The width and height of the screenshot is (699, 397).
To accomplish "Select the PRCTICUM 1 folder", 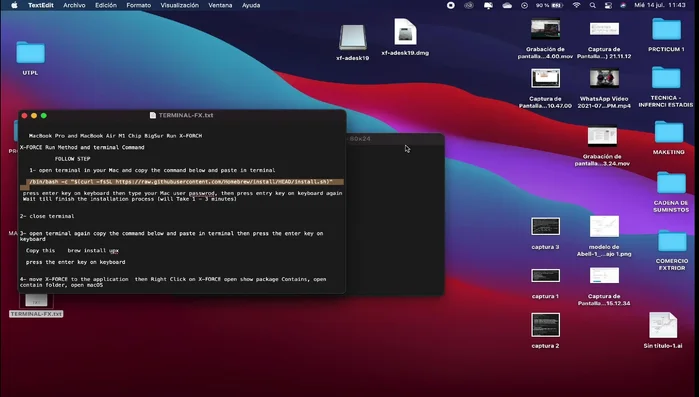I will pos(666,29).
